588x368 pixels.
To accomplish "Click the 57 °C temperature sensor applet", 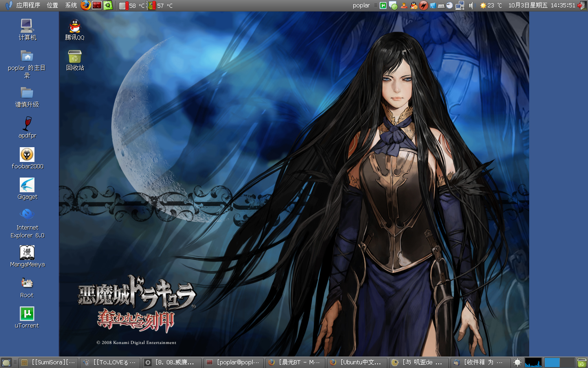I will click(x=160, y=6).
